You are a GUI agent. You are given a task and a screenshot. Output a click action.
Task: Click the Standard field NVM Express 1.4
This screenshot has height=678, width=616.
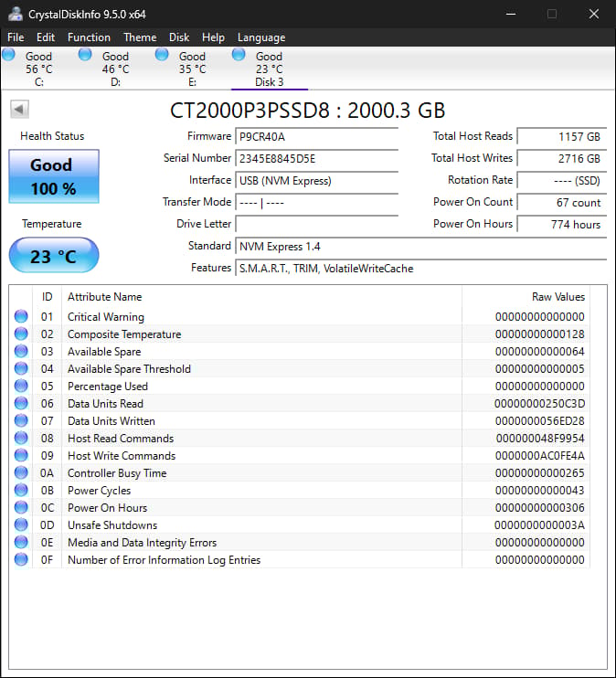[x=420, y=247]
